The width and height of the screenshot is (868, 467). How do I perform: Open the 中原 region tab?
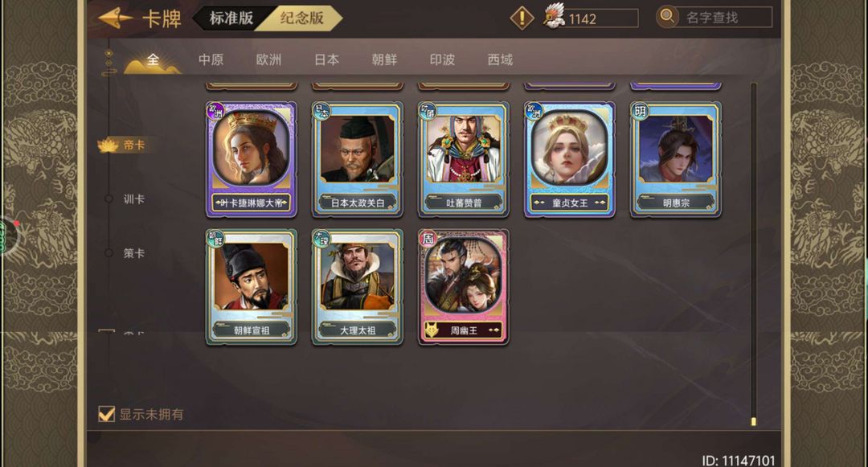click(211, 59)
